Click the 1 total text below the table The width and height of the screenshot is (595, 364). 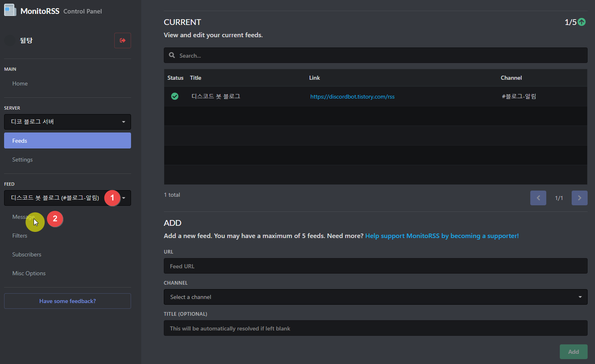(172, 195)
